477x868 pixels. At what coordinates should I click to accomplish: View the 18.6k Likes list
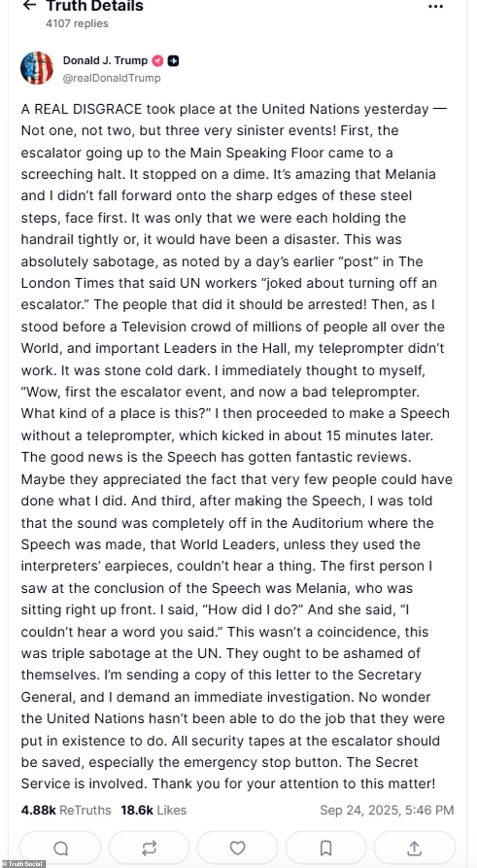[x=154, y=810]
